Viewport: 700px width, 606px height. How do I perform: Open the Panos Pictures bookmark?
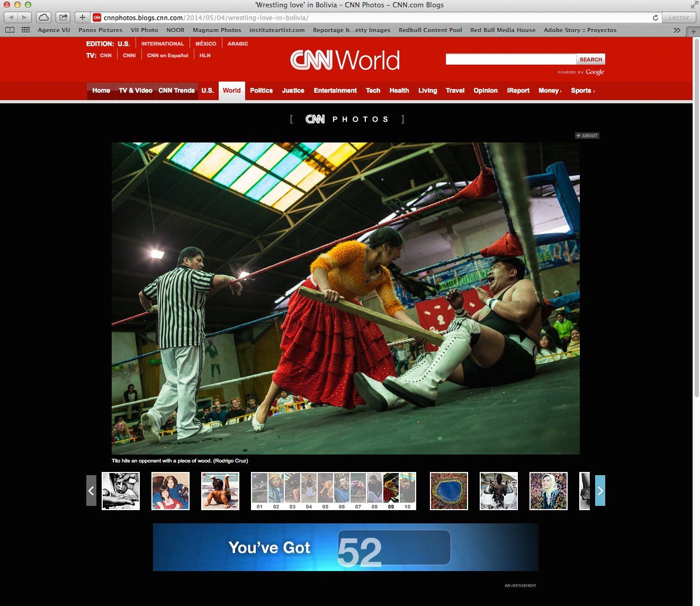pos(100,30)
